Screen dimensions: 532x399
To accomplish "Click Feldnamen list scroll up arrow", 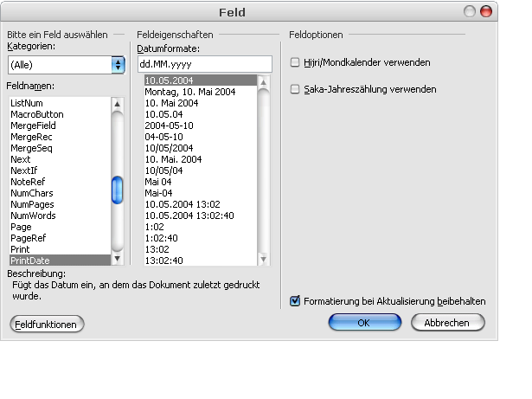I will pyautogui.click(x=117, y=104).
